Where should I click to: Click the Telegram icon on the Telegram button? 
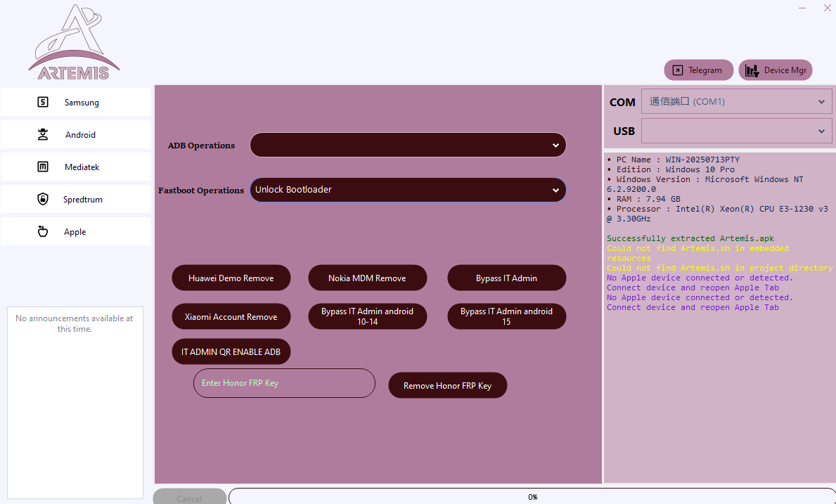(x=677, y=70)
